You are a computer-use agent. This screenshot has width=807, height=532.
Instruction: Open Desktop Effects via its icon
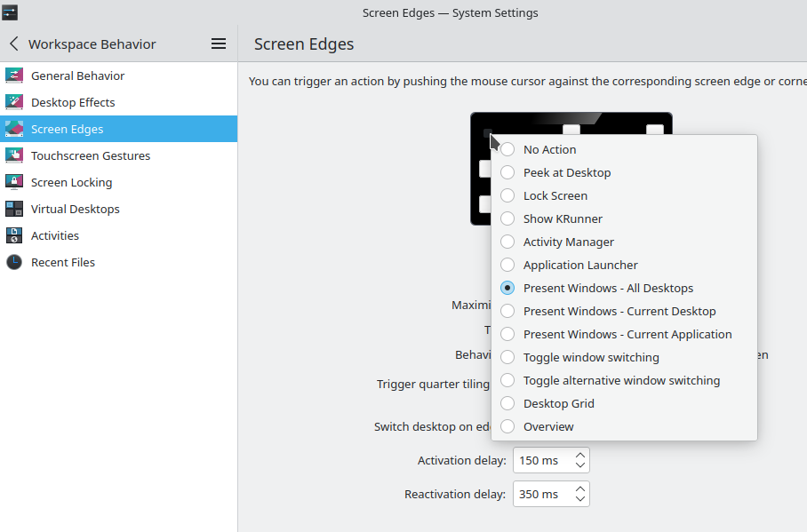[14, 102]
